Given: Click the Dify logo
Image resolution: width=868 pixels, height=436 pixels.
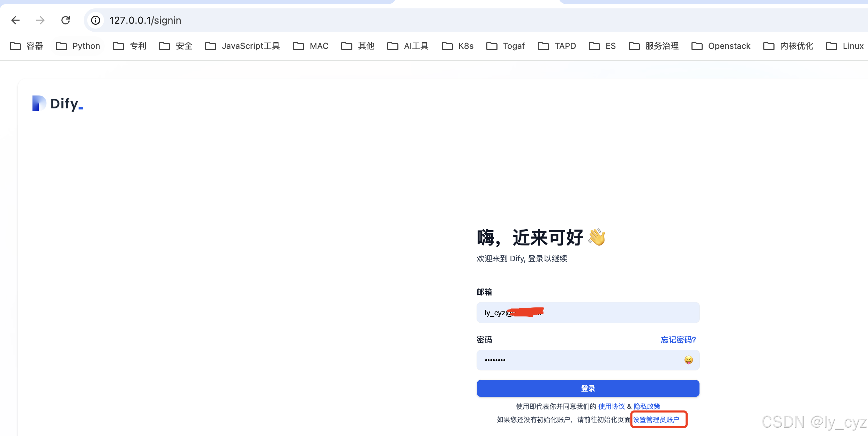Looking at the screenshot, I should point(57,103).
